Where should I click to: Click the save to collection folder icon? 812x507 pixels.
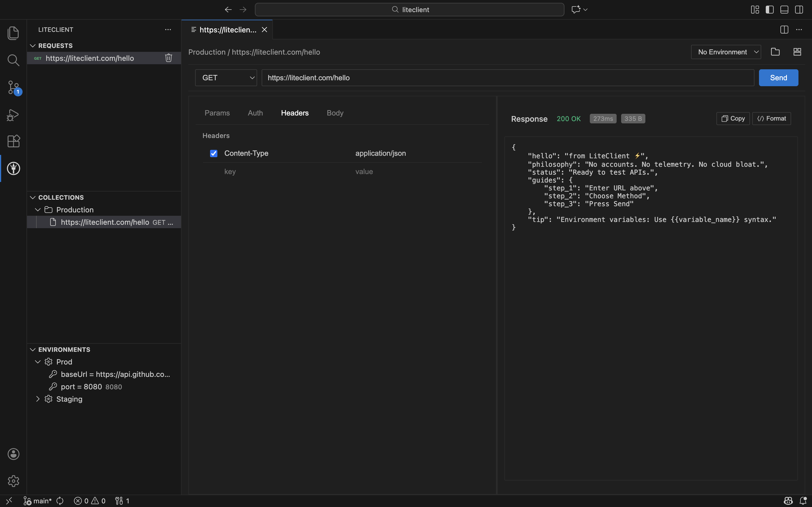(775, 52)
